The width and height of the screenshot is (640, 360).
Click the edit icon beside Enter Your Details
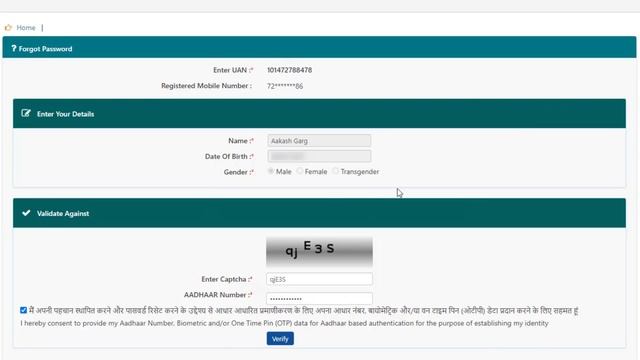coord(26,113)
